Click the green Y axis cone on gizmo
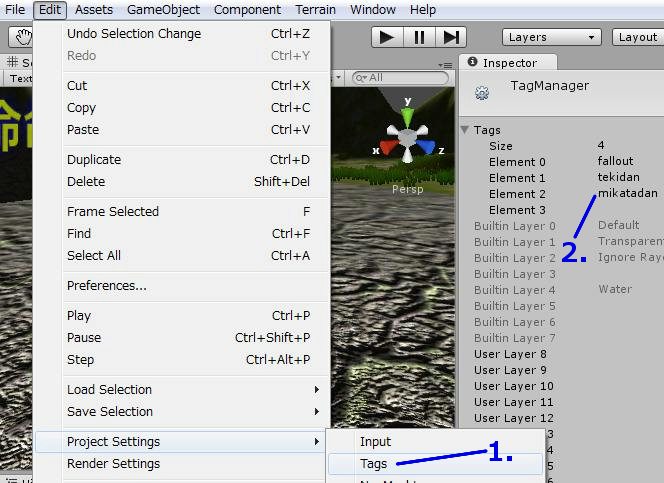The image size is (664, 483). pyautogui.click(x=407, y=117)
